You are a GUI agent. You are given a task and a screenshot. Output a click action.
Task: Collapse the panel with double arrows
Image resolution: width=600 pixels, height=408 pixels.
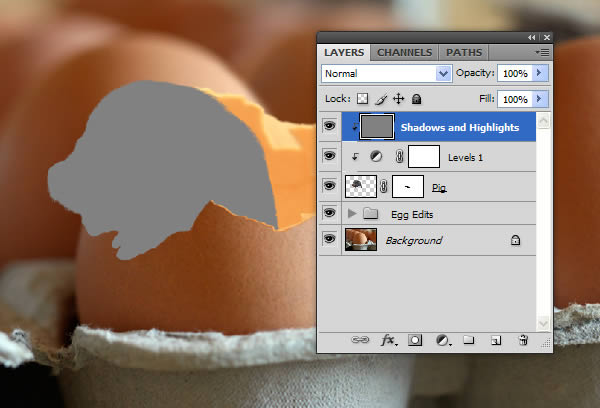(532, 38)
